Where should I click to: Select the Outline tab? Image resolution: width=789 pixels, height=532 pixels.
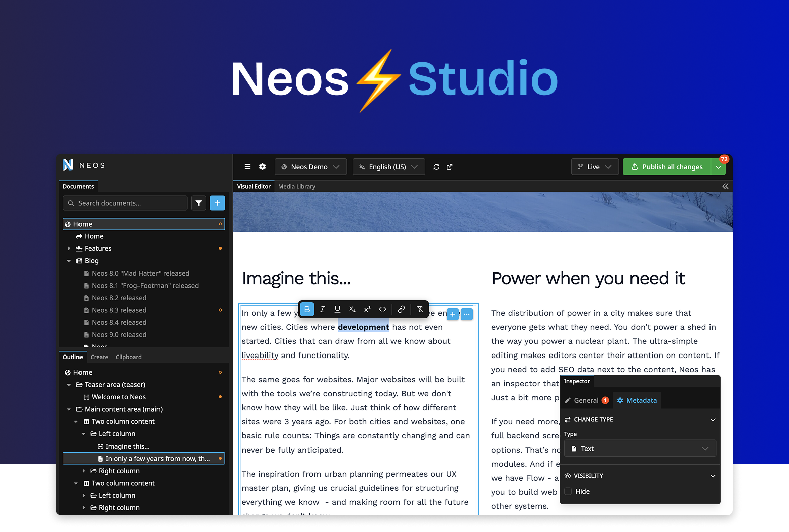[x=73, y=357]
